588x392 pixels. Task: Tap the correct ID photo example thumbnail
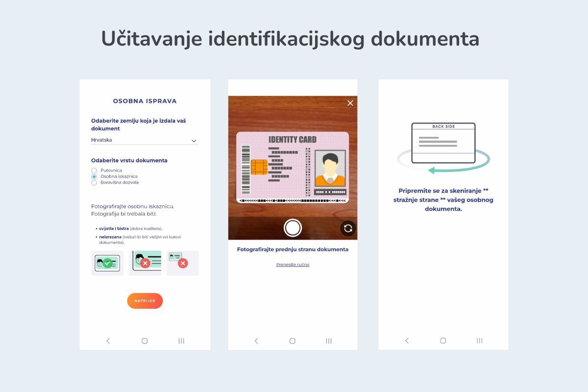pos(107,263)
